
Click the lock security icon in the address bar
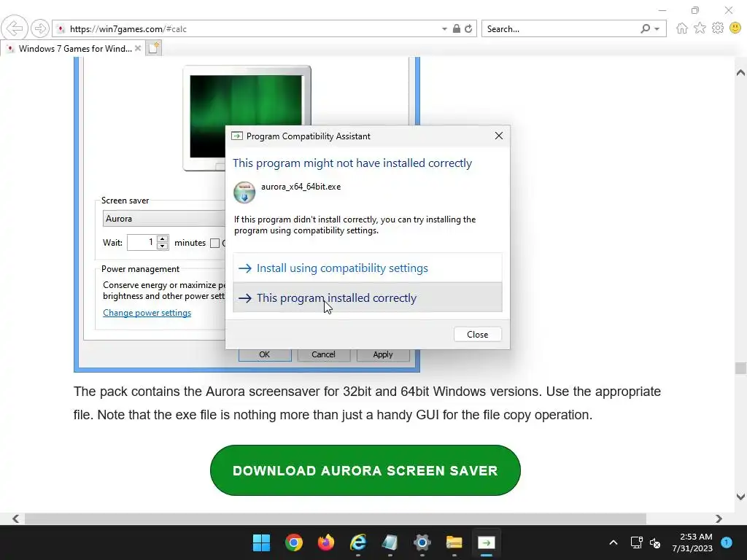[x=457, y=28]
